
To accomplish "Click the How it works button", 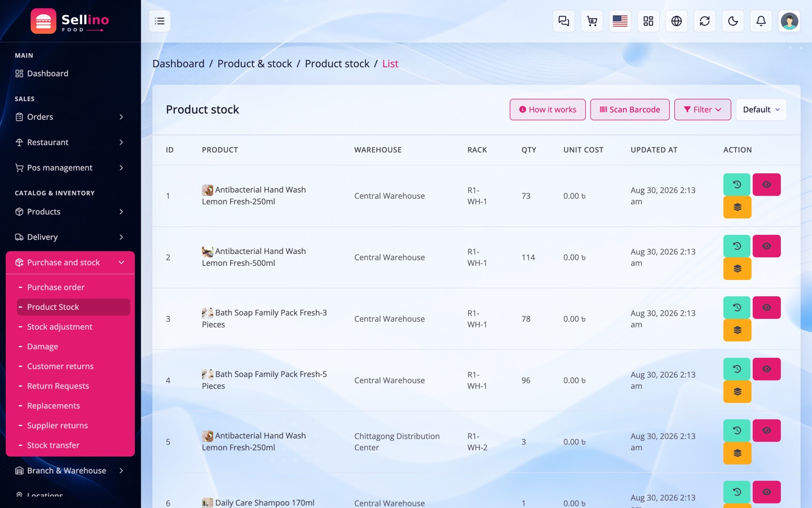I will [x=548, y=110].
